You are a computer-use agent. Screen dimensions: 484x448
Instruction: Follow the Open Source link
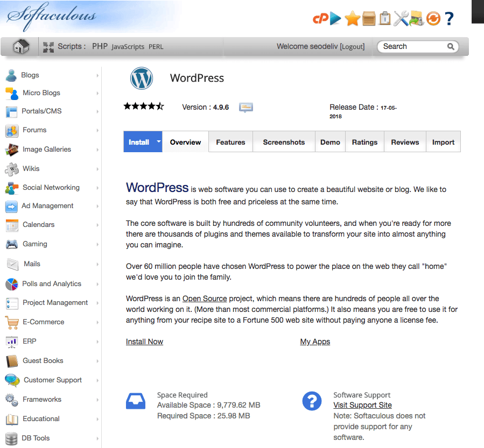(x=205, y=299)
